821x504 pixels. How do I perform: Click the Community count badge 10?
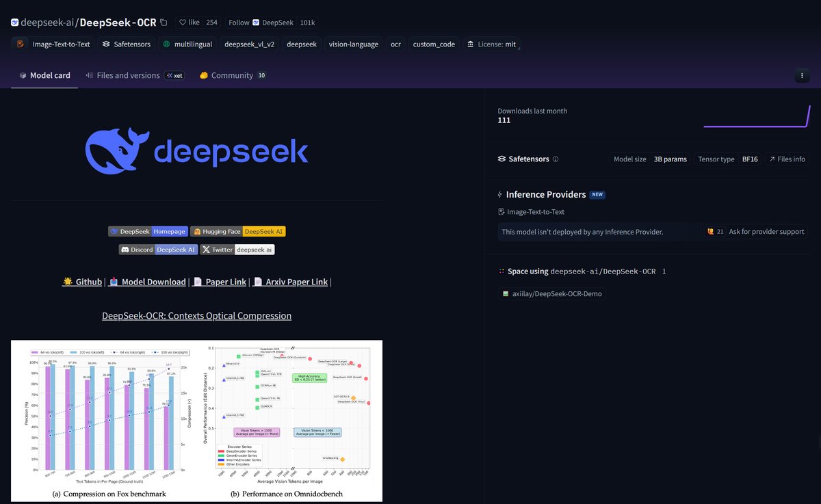point(261,75)
